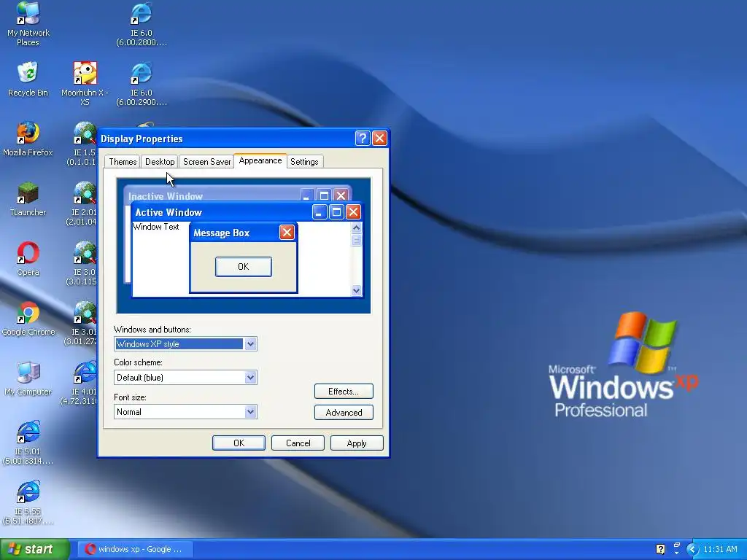The height and width of the screenshot is (560, 747).
Task: Click the Effects... button
Action: (344, 392)
